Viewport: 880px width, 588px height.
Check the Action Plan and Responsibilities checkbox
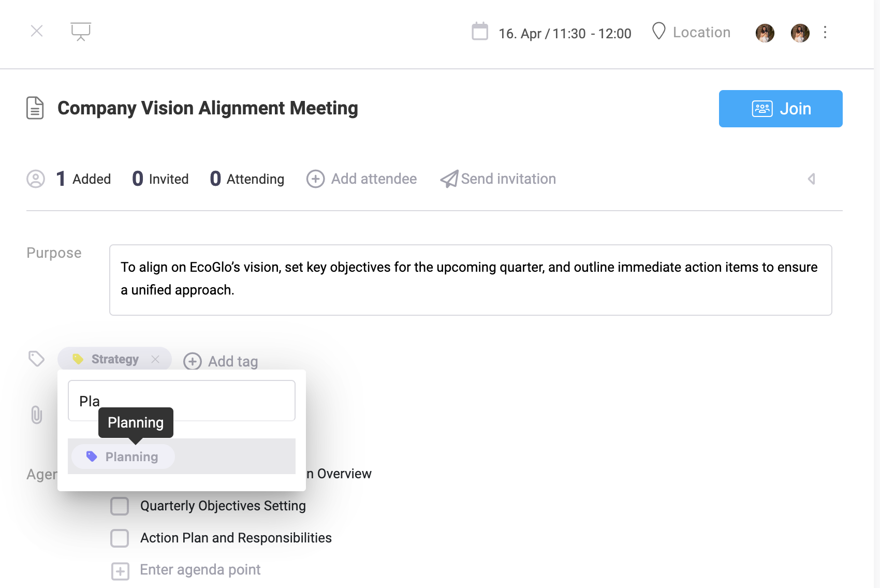120,538
